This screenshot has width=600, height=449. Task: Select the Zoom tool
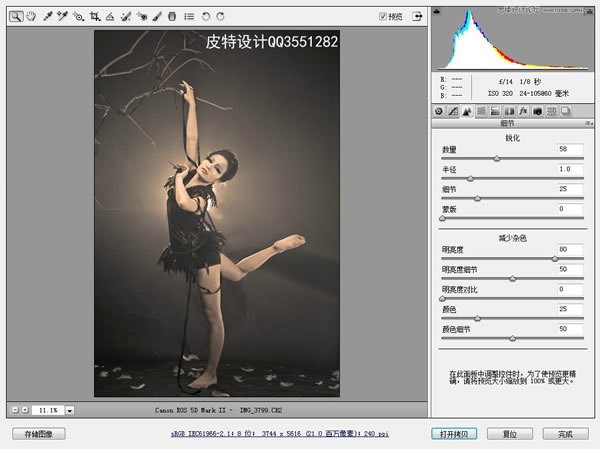click(16, 16)
